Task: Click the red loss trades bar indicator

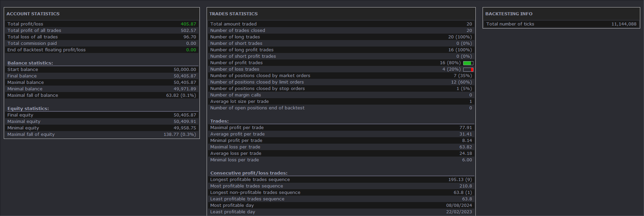Action: (x=468, y=69)
